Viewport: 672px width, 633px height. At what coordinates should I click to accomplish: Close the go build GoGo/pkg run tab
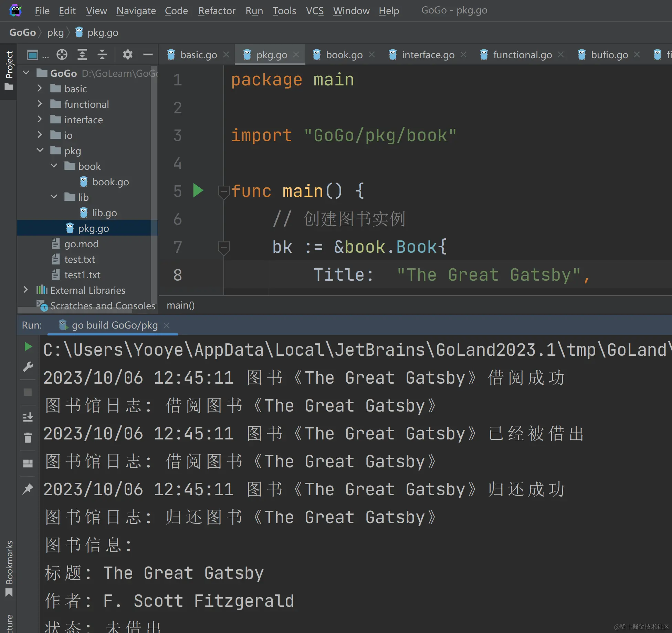click(x=167, y=325)
